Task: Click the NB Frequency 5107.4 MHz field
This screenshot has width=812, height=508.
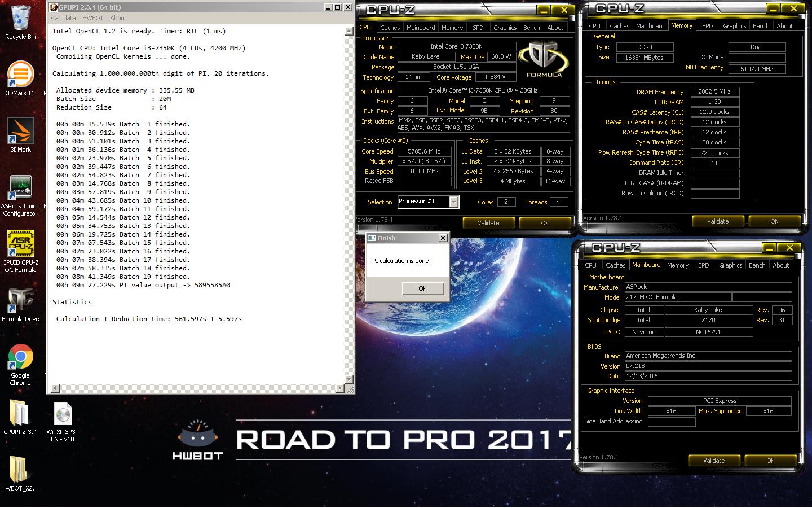Action: click(757, 69)
